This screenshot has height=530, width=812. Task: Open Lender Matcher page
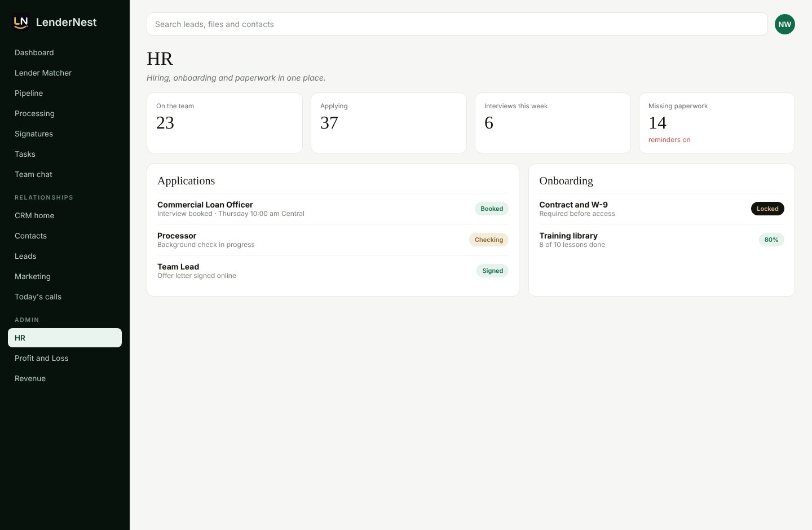(x=65, y=73)
